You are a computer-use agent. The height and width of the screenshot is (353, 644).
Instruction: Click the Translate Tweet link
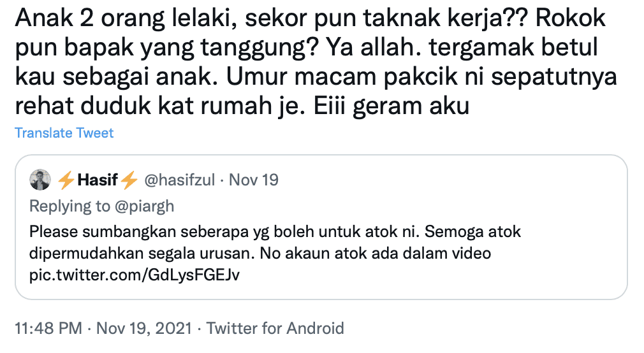[x=64, y=133]
